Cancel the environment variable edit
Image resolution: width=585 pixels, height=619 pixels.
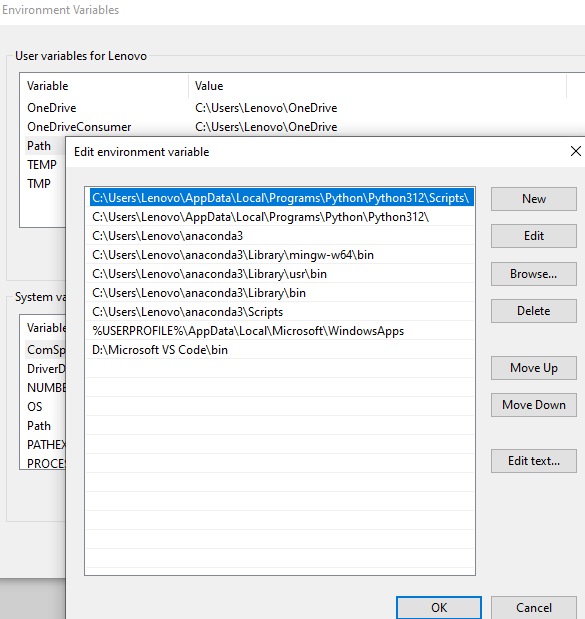click(x=534, y=608)
